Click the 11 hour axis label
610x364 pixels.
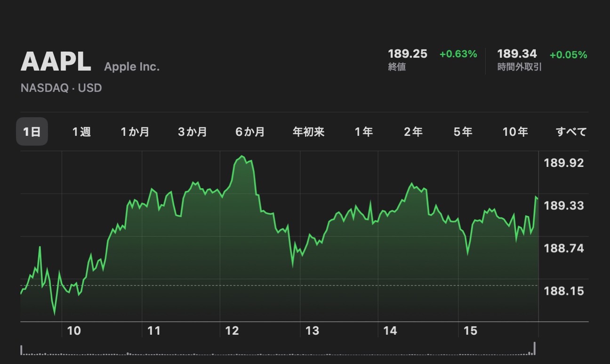coord(154,331)
